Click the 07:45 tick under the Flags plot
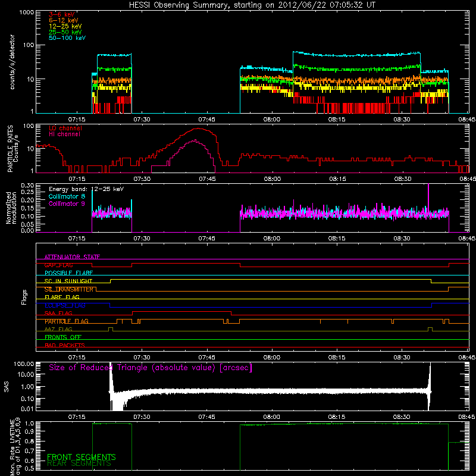 point(207,358)
